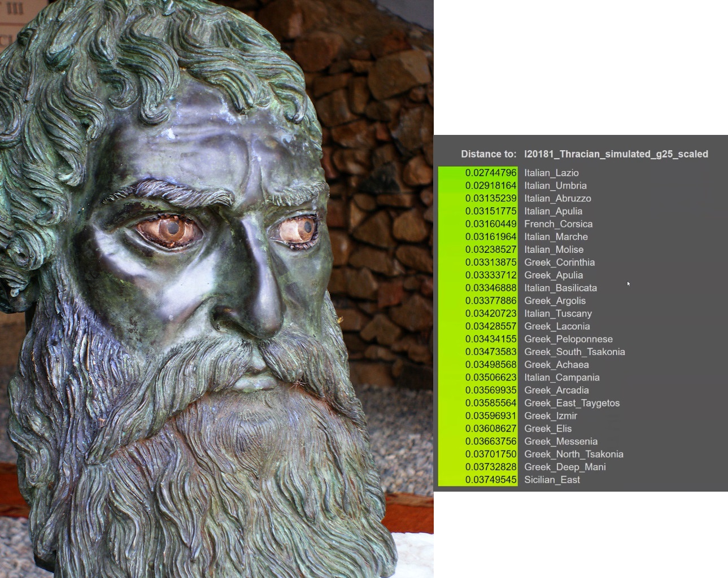This screenshot has height=578, width=728.
Task: Select the Greek_Deep_Mani label
Action: click(x=565, y=467)
